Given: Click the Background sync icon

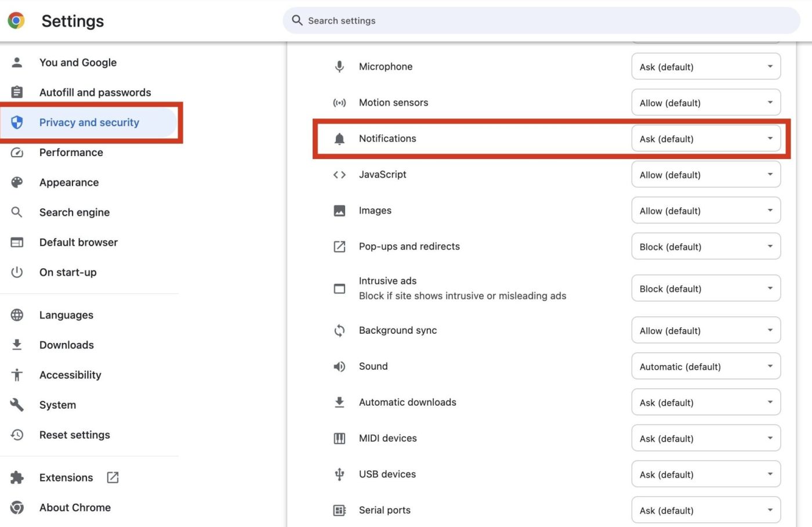Looking at the screenshot, I should (x=339, y=330).
